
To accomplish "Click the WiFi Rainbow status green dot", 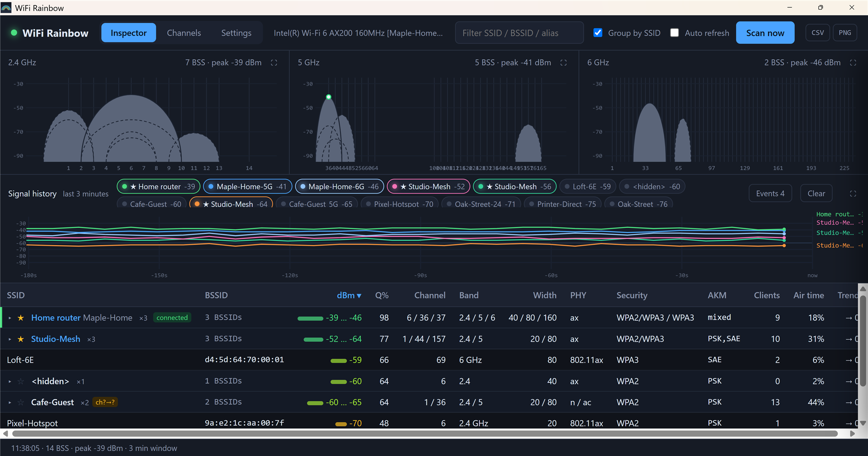I will click(x=14, y=33).
